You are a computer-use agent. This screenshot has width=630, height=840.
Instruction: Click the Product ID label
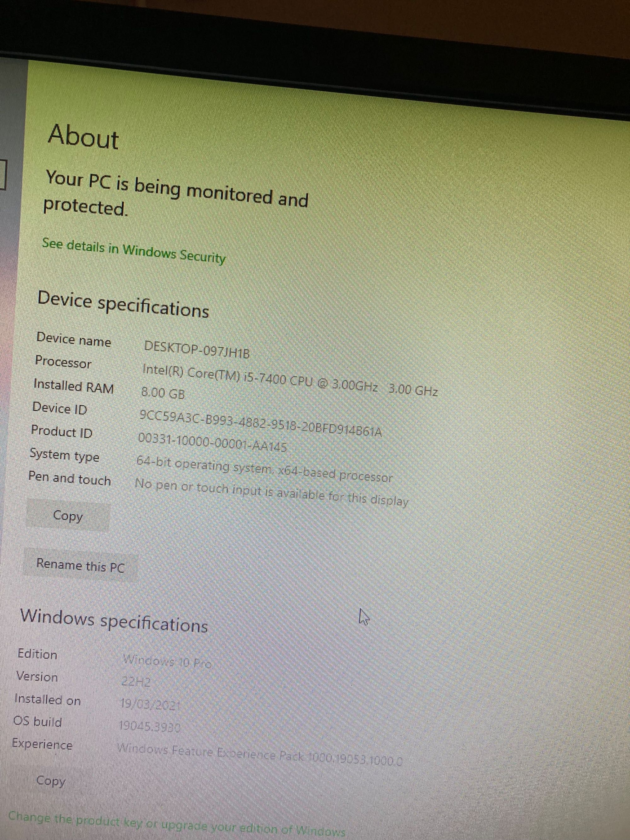(x=61, y=432)
